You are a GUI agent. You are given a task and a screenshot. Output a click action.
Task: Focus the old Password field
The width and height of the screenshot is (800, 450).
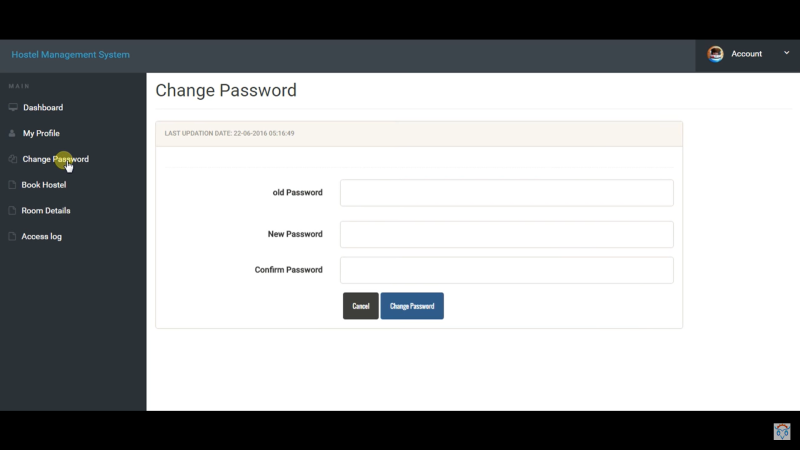507,193
